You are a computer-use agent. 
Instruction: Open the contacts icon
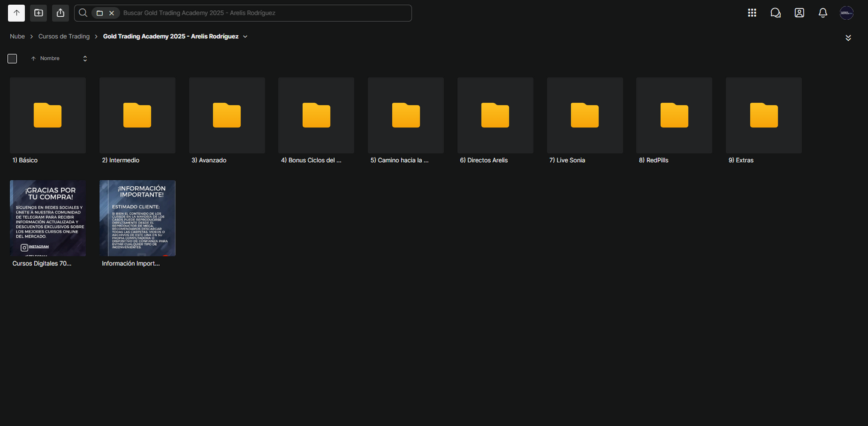coord(800,13)
